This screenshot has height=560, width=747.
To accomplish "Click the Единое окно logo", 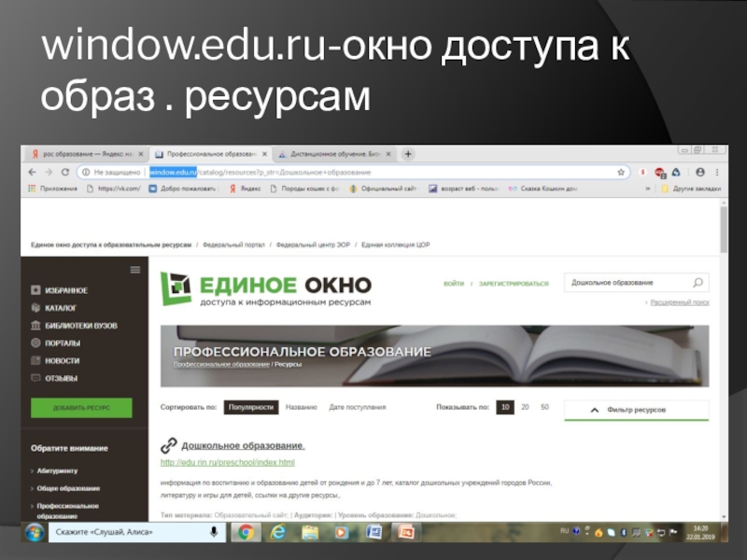I will (266, 289).
